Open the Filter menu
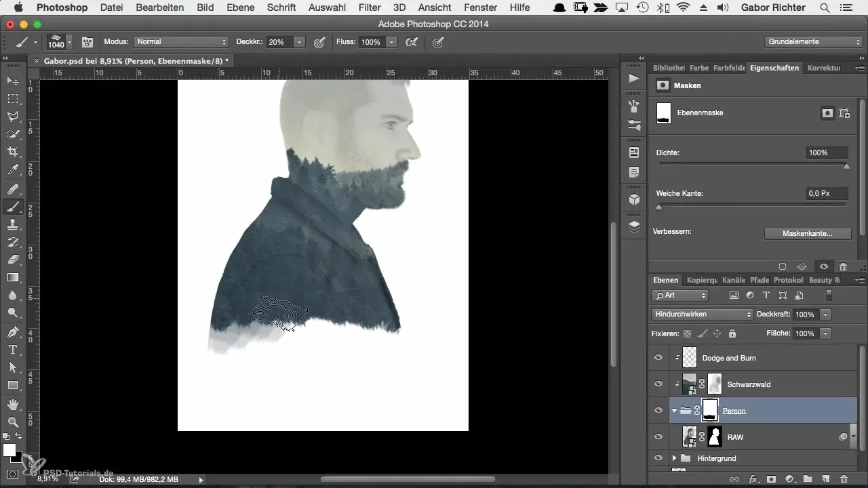This screenshot has height=488, width=868. (370, 7)
